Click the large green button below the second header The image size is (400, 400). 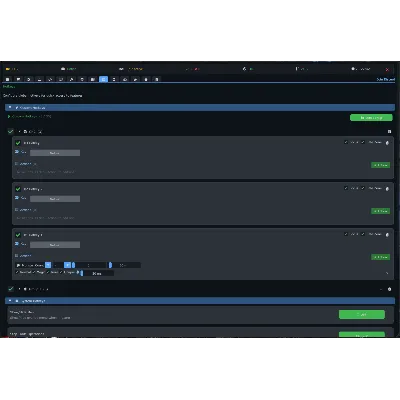point(362,314)
